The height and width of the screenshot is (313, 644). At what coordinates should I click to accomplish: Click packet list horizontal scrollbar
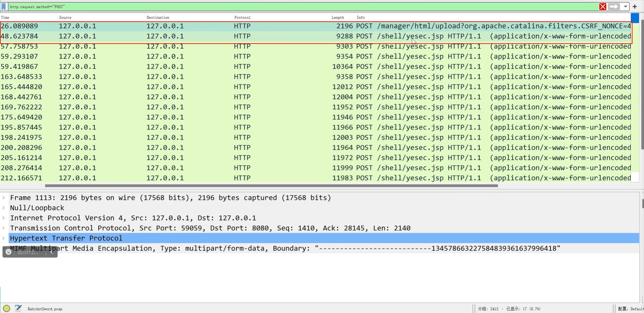tap(271, 186)
